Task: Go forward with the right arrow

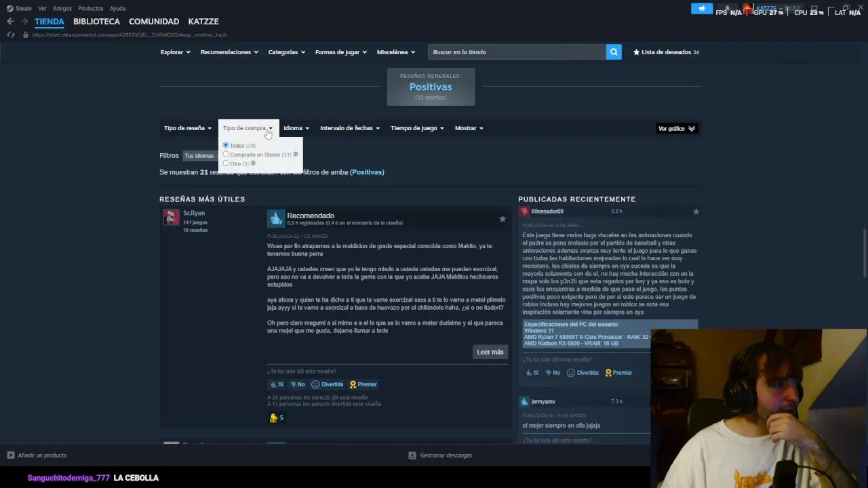Action: pos(25,22)
